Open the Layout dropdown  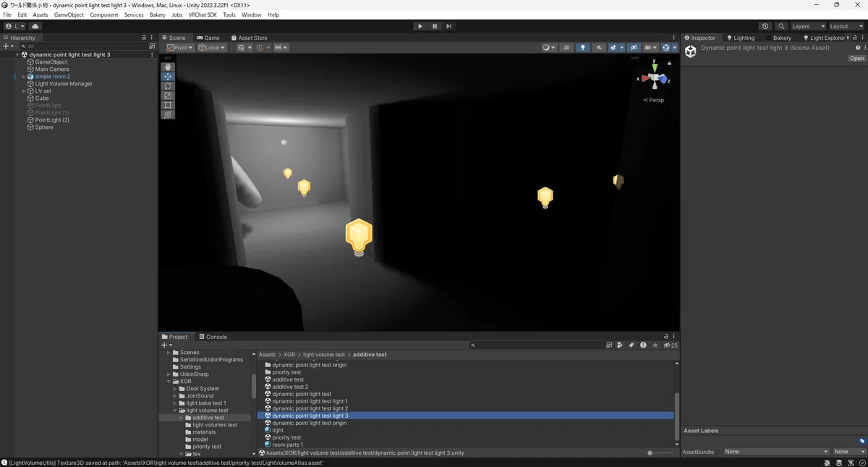(x=846, y=26)
